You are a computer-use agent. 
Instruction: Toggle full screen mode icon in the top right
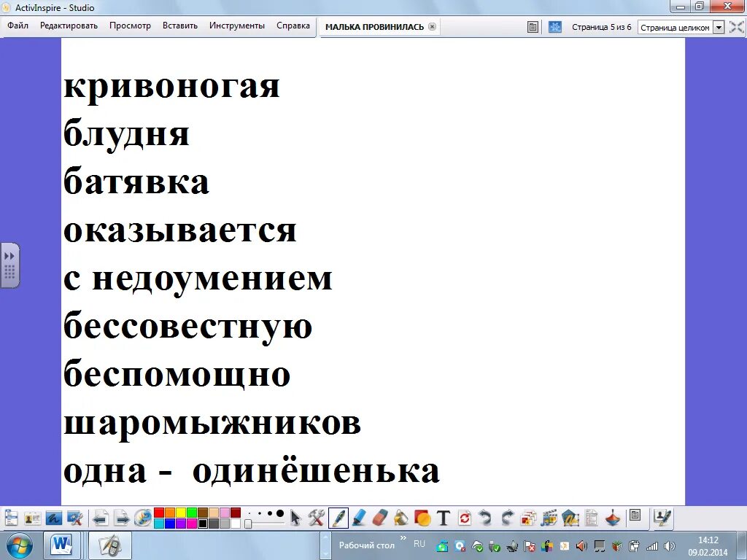[737, 27]
